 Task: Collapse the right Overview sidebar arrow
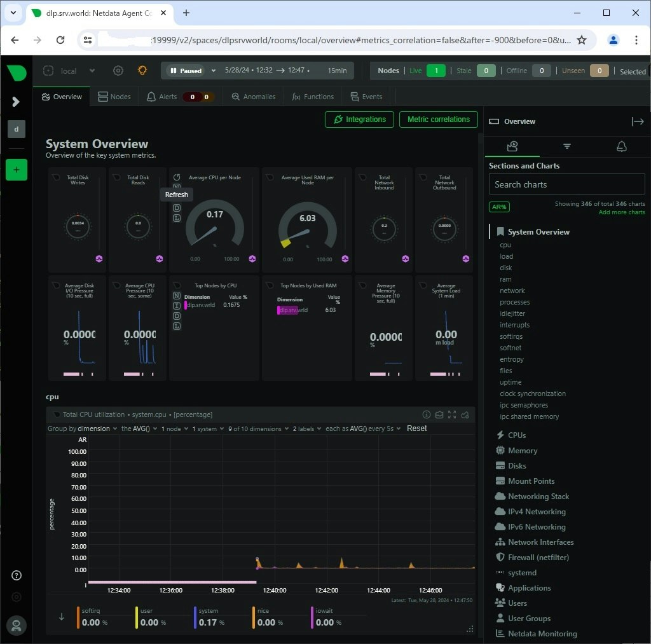[x=637, y=121]
